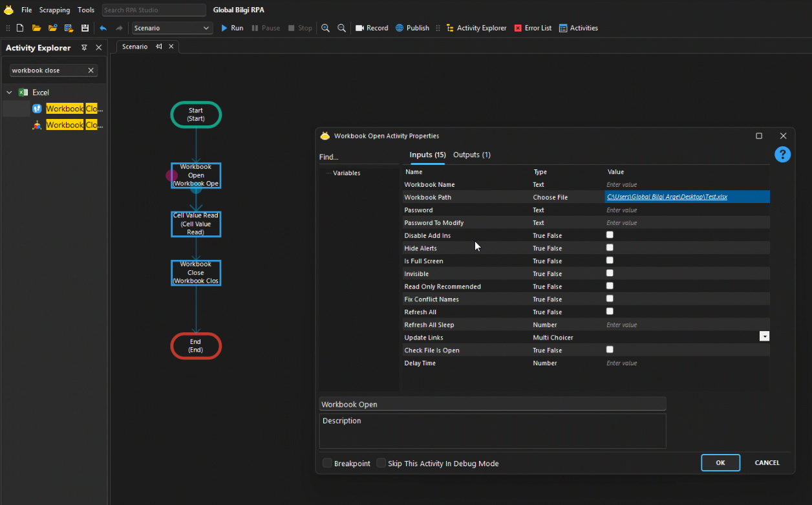Open the Update Links dropdown arrow
This screenshot has width=812, height=505.
[764, 337]
